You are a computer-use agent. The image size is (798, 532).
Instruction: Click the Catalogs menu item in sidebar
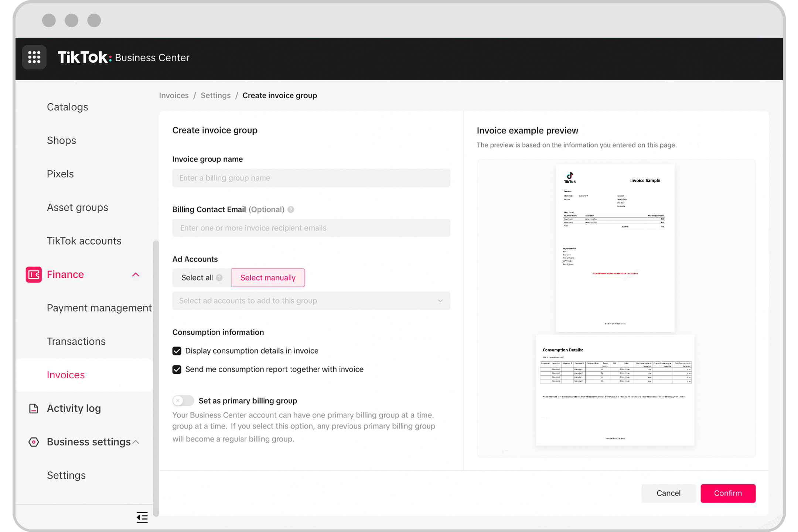[67, 107]
